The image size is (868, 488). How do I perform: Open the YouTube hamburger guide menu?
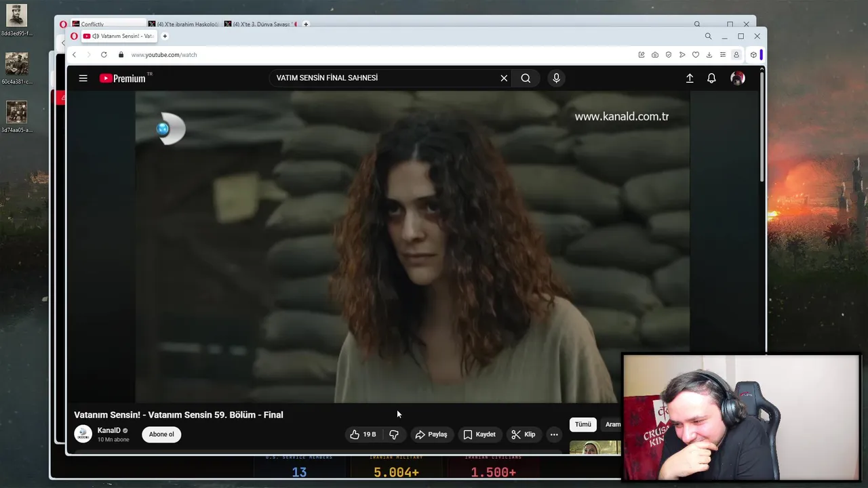coord(83,78)
